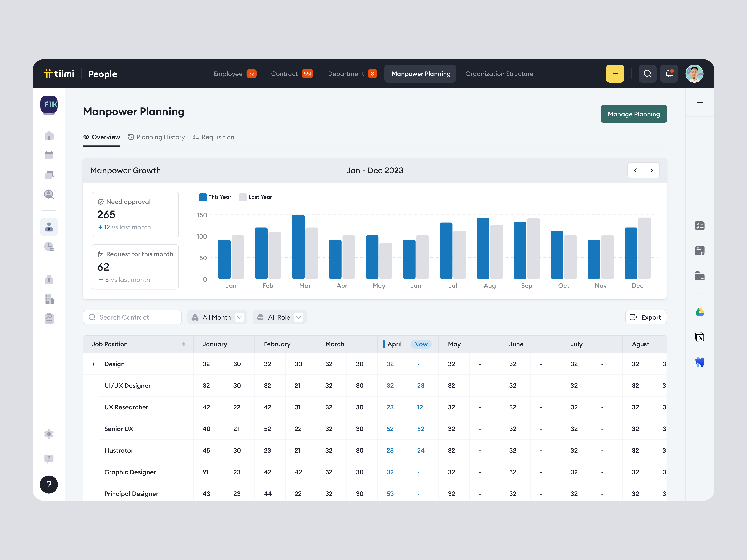747x560 pixels.
Task: Select the people search icon in the sidebar
Action: click(49, 194)
